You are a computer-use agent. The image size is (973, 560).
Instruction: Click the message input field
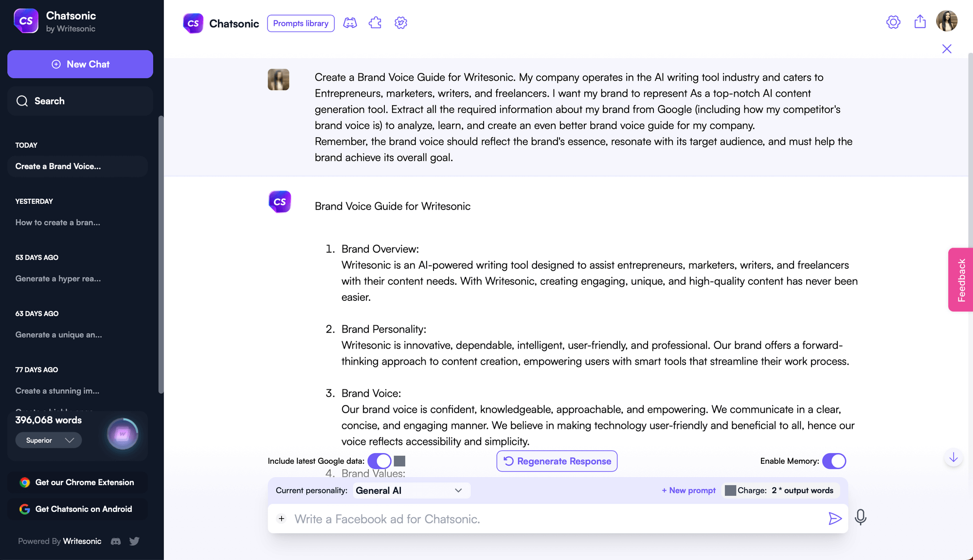[555, 519]
